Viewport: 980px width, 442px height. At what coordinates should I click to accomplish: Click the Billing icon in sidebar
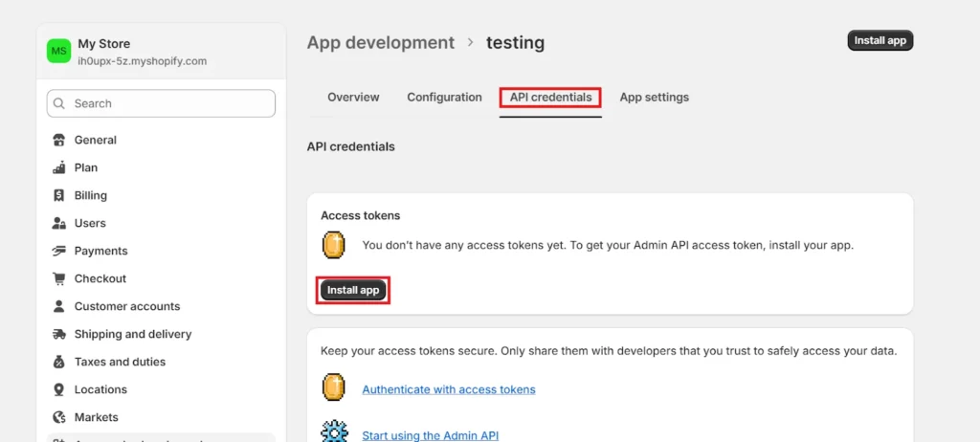pyautogui.click(x=58, y=195)
